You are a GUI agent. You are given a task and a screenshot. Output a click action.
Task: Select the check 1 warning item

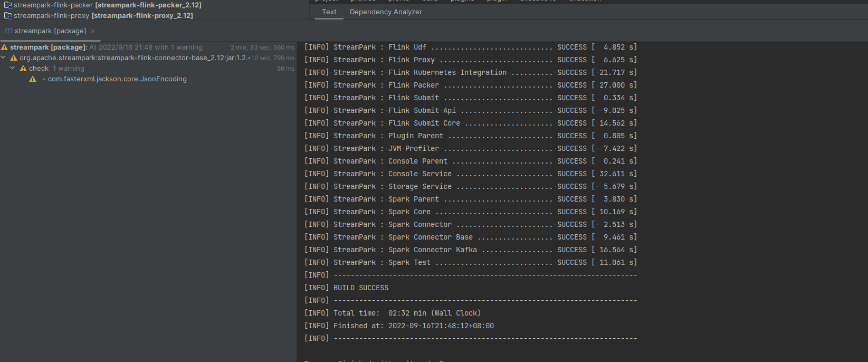coord(56,69)
